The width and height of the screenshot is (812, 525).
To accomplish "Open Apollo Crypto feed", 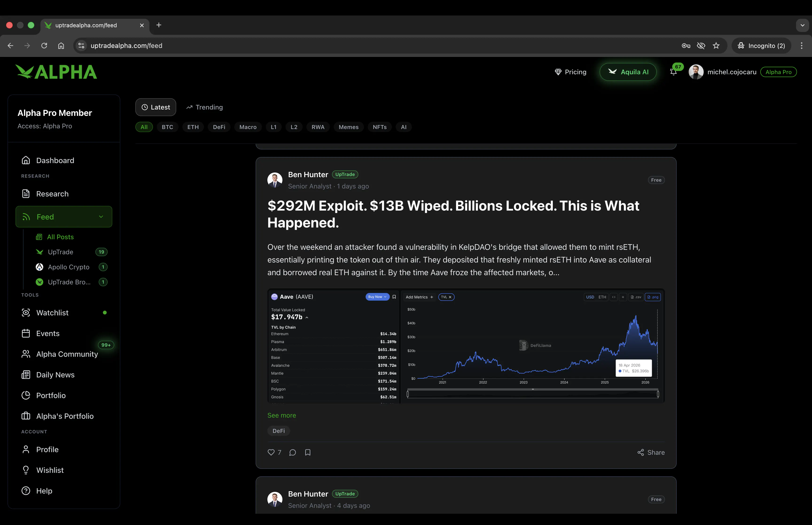I will tap(71, 267).
